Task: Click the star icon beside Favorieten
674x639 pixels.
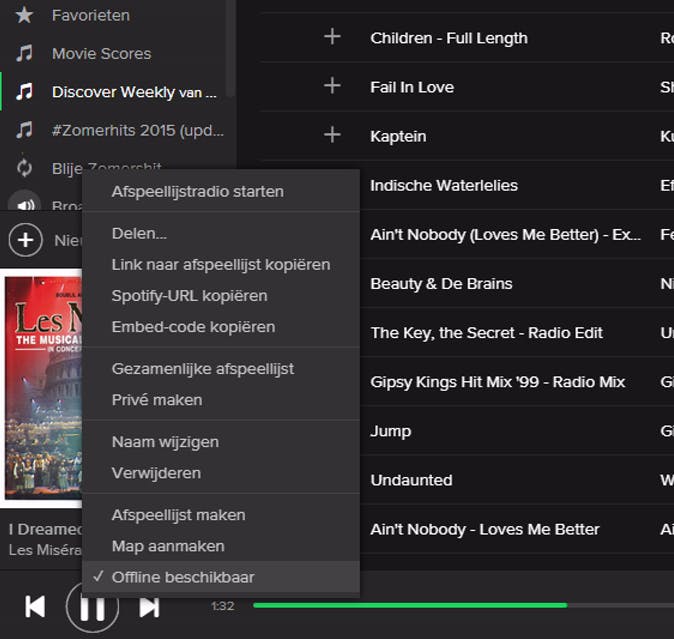Action: click(24, 15)
